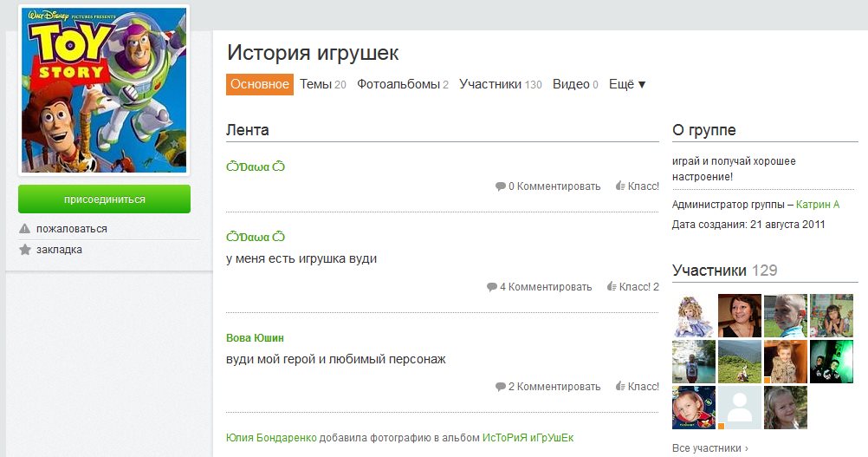The height and width of the screenshot is (457, 868).
Task: Click the post text 'у меня есть игрушка вуди'
Action: (x=301, y=258)
